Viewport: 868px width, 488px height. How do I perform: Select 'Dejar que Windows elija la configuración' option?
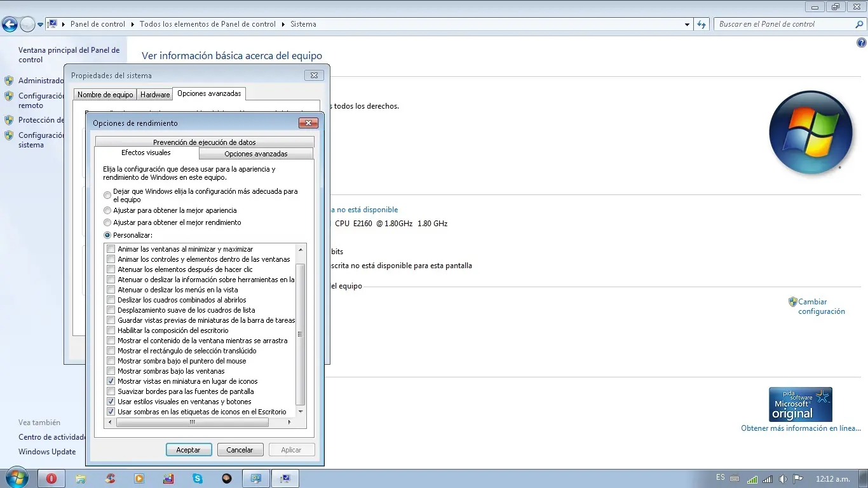click(x=107, y=195)
